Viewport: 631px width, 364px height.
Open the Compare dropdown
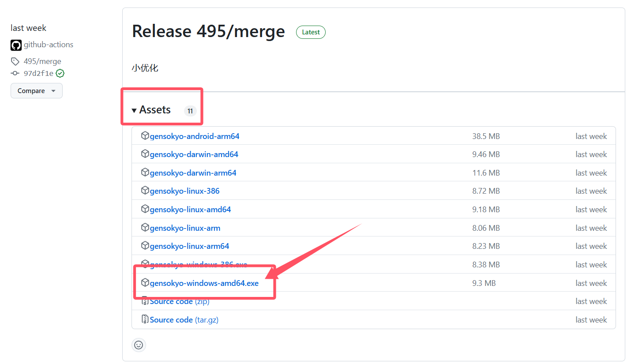point(37,91)
